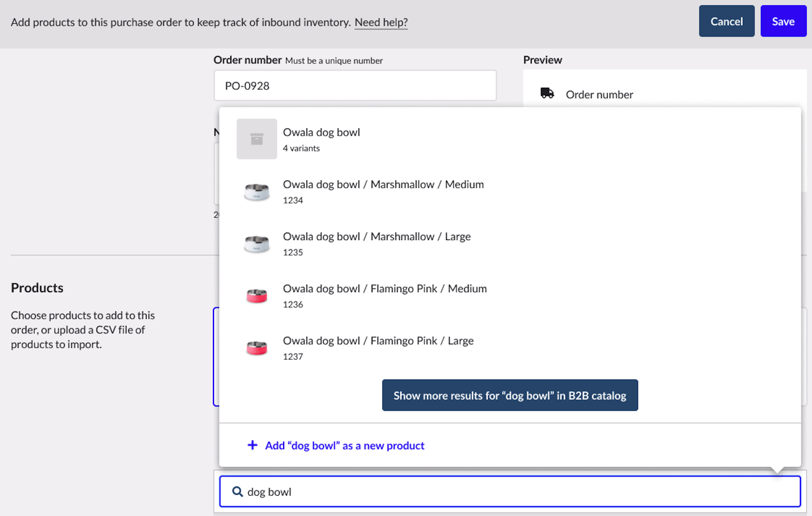Click the dog bowl search field
The height and width of the screenshot is (516, 812).
(510, 492)
